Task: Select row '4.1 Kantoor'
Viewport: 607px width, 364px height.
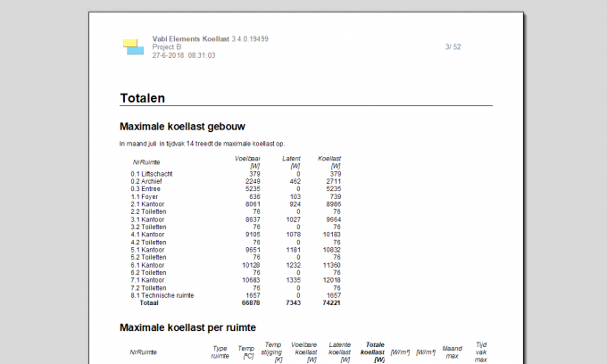Action: pyautogui.click(x=236, y=235)
